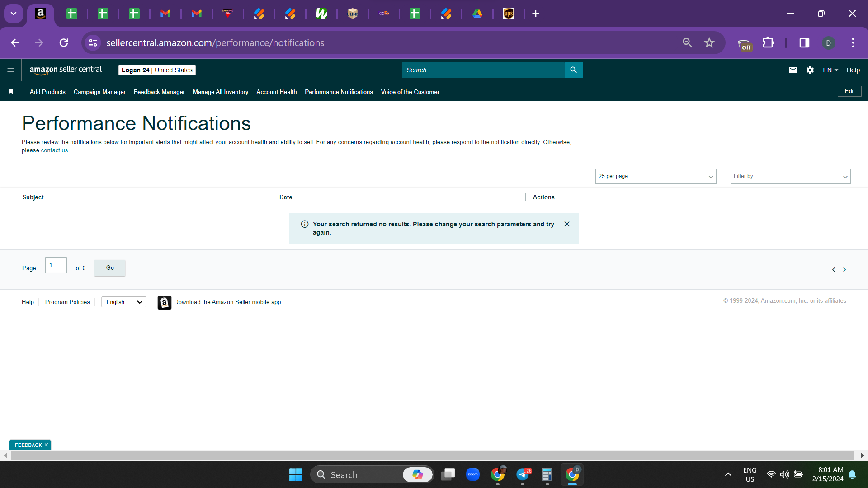The width and height of the screenshot is (868, 488).
Task: Open Performance Notifications menu item
Action: 339,92
